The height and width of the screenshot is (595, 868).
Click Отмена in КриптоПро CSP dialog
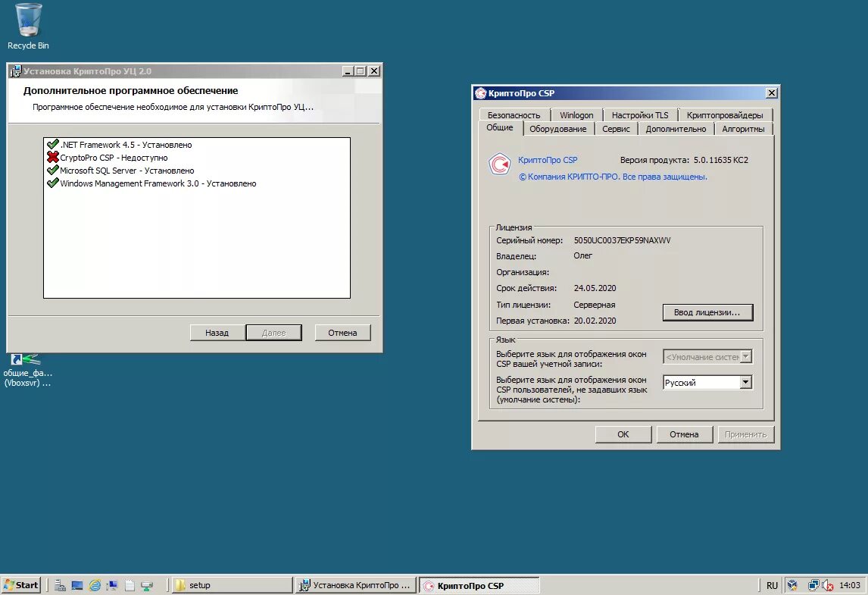(684, 434)
